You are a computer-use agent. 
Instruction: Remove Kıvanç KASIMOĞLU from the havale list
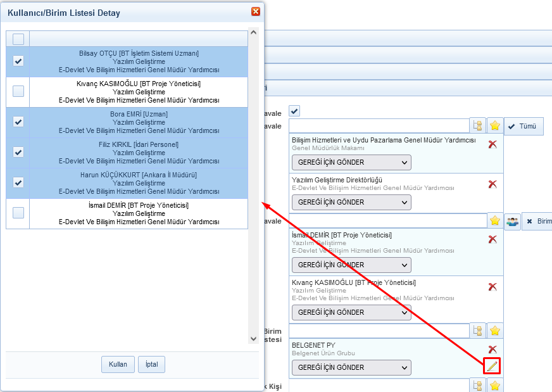492,287
